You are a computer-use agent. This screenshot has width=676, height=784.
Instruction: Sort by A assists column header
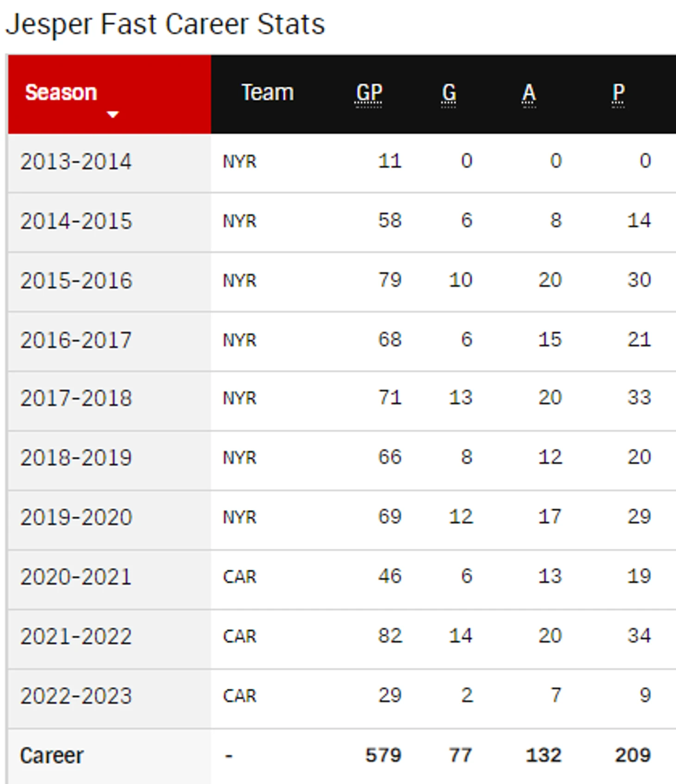(529, 93)
